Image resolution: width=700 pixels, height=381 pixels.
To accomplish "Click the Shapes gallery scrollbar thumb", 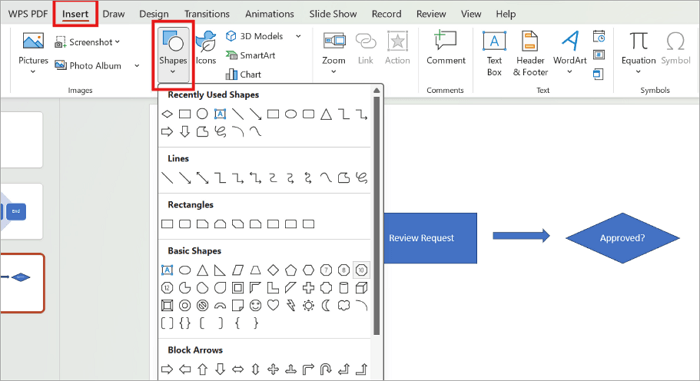I will click(377, 215).
